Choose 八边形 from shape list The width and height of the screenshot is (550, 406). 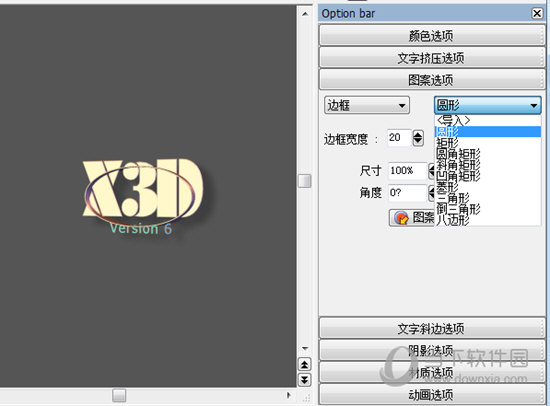488,220
